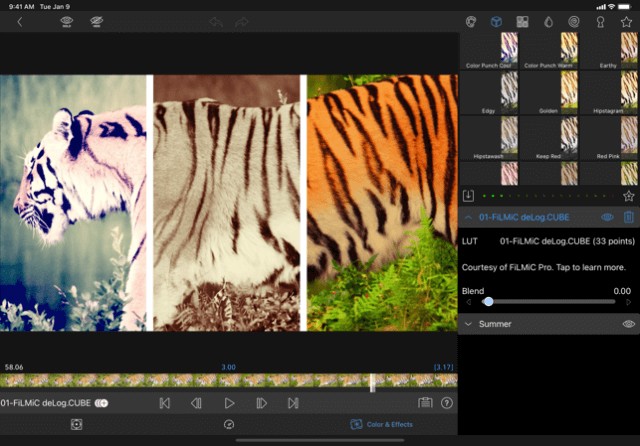The width and height of the screenshot is (640, 446).
Task: Toggle visibility of the Summer effect
Action: (x=628, y=324)
